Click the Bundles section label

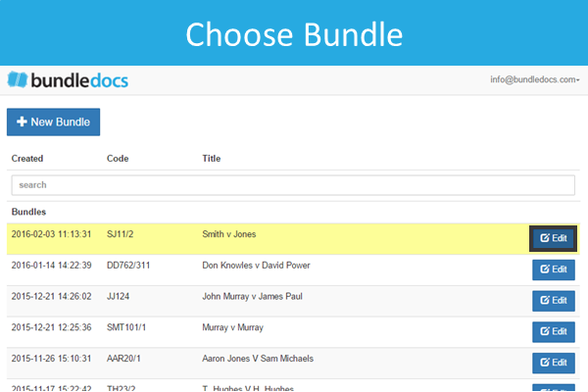coord(28,212)
